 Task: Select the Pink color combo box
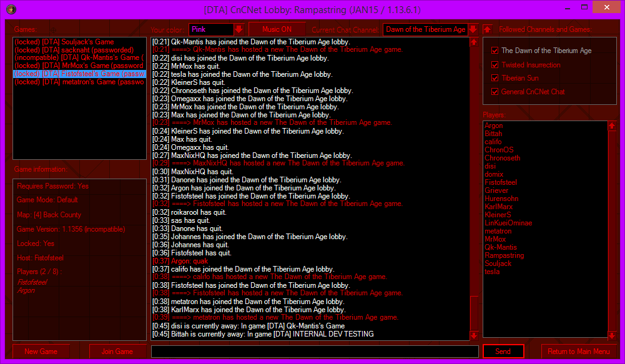(211, 29)
